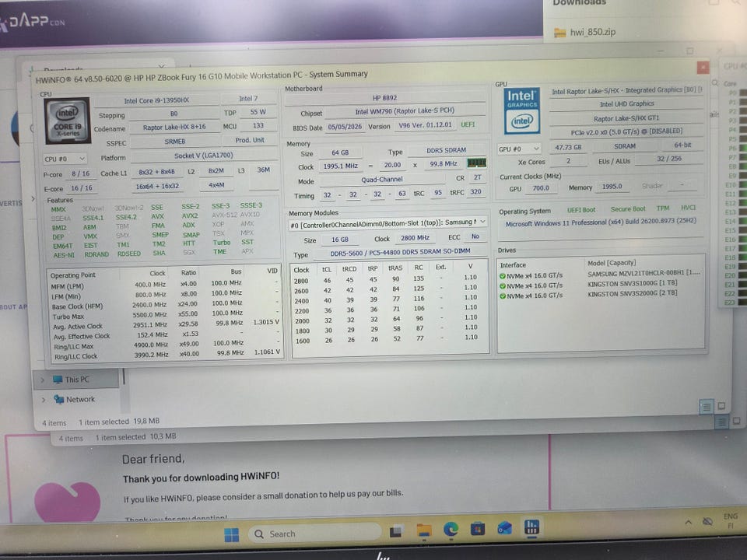Viewport: 747px width, 560px height.
Task: Click the memory size value 64 GB
Action: click(x=340, y=152)
